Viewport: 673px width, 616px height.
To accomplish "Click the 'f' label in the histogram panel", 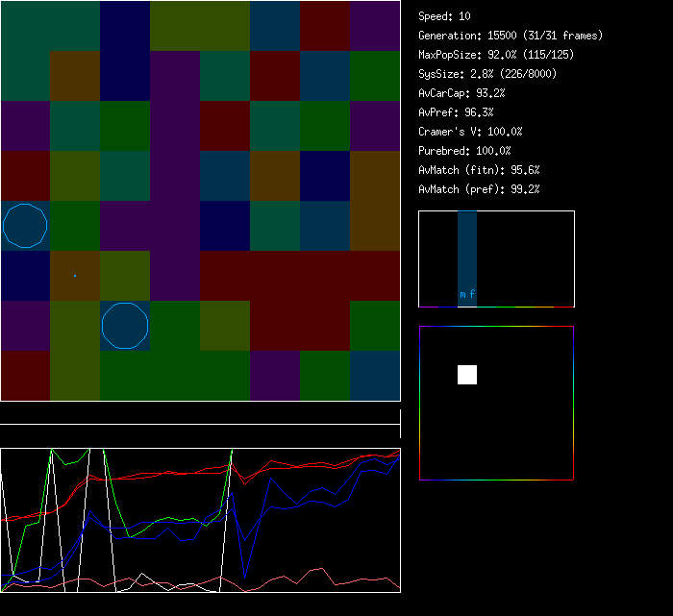I will point(472,295).
